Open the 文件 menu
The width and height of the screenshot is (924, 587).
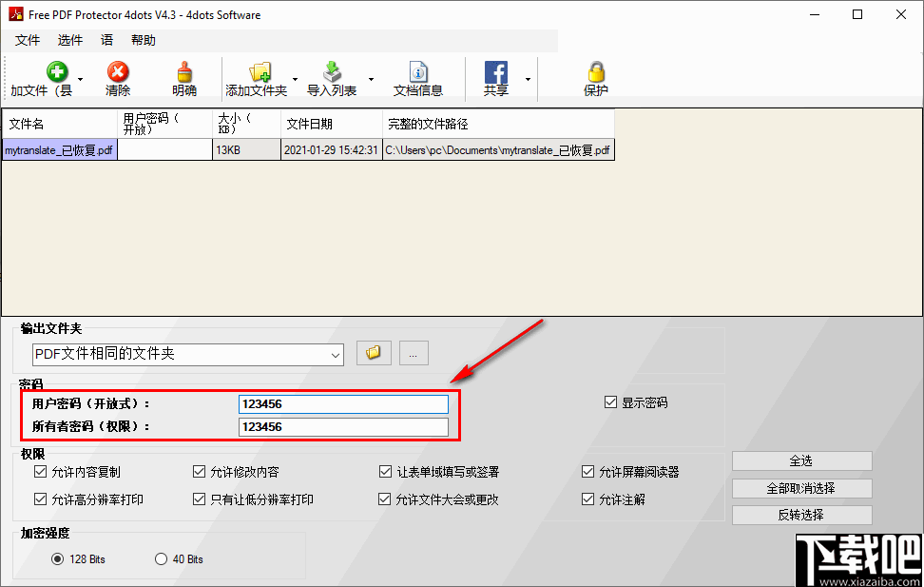coord(28,40)
